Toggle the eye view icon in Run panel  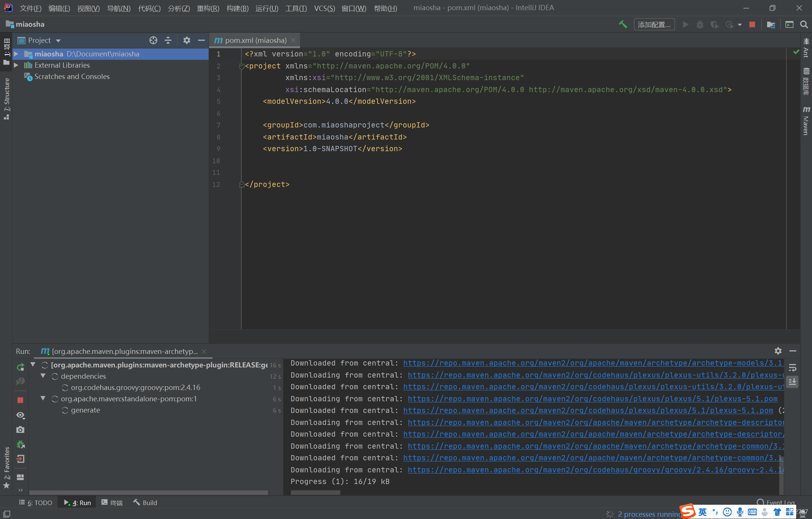pos(20,415)
